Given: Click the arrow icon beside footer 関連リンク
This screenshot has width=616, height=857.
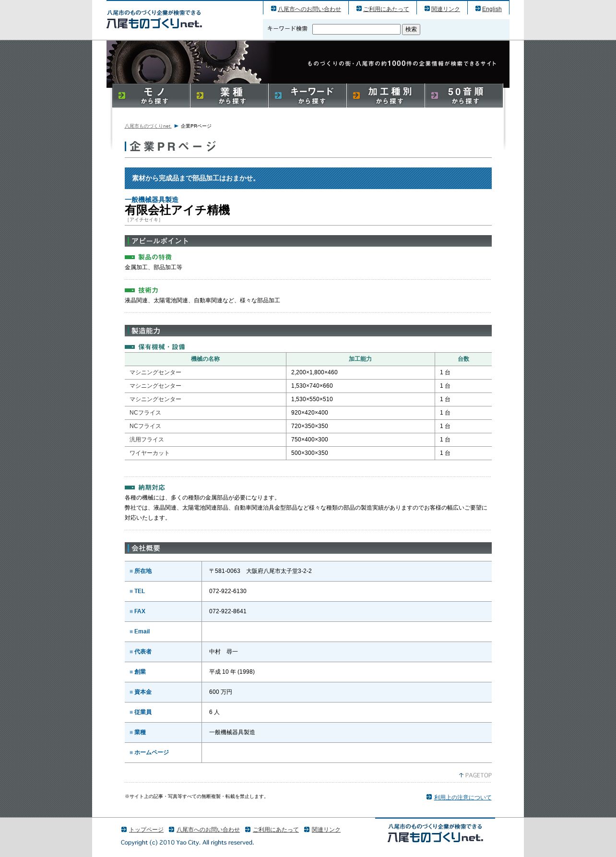Looking at the screenshot, I should [x=307, y=829].
